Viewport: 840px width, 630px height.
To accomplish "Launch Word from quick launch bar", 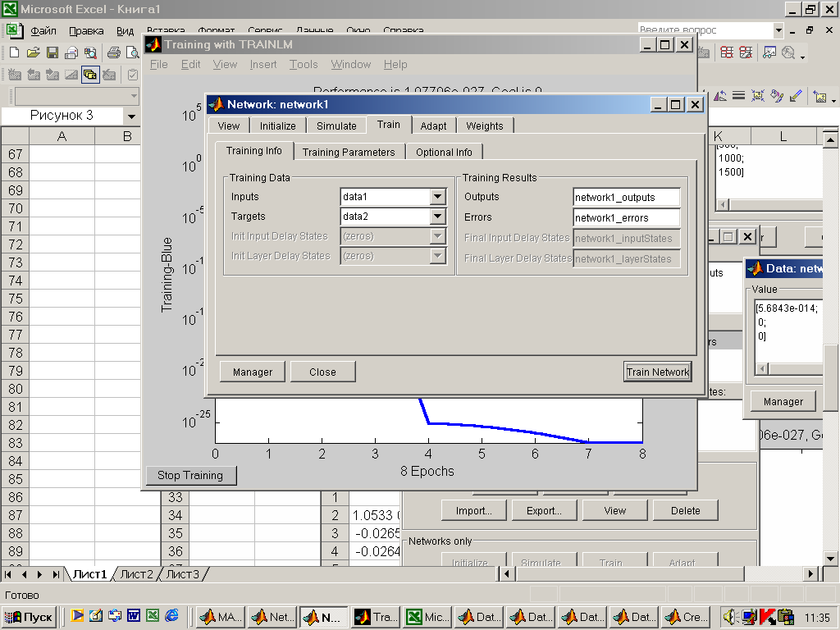I will pos(134,615).
